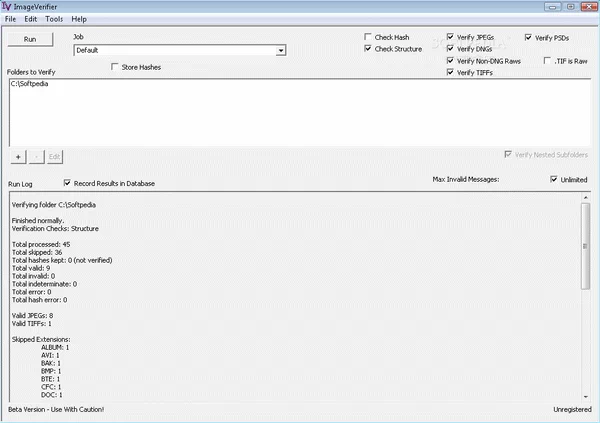Click 'CFC: 1' skipped extension line
This screenshot has width=600, height=423.
point(51,387)
